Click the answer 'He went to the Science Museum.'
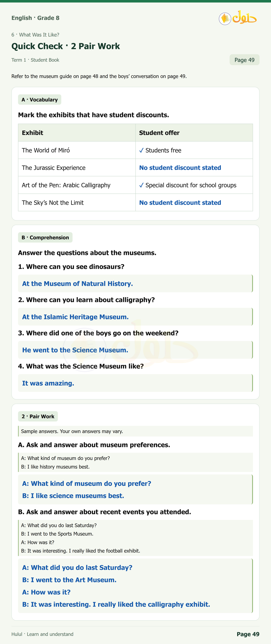 click(x=75, y=350)
